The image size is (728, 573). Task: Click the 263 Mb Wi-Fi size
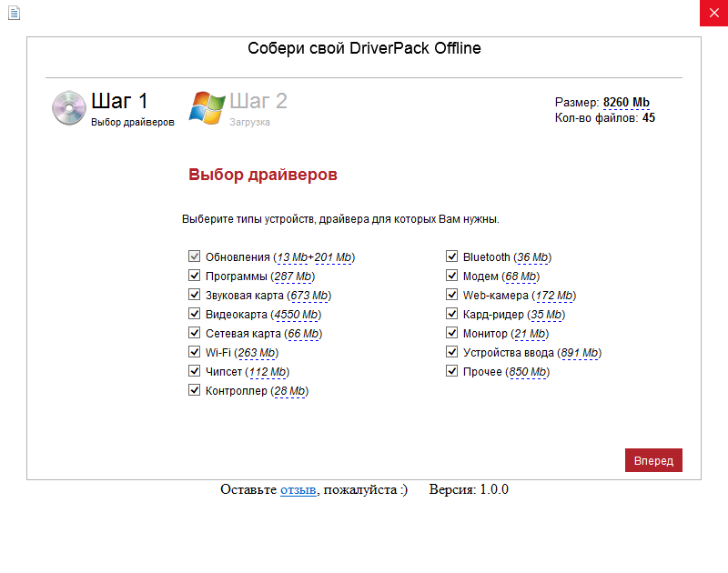257,353
